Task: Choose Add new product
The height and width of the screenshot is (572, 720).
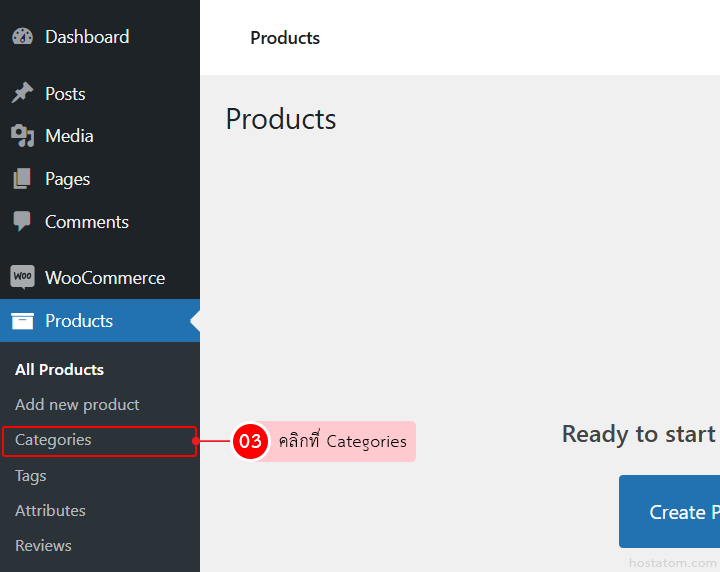Action: (77, 405)
